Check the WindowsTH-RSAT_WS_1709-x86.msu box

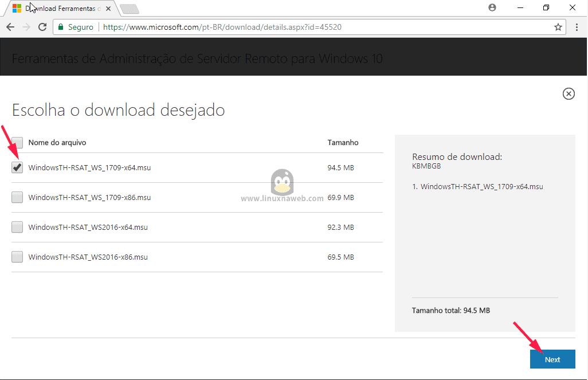pyautogui.click(x=17, y=197)
